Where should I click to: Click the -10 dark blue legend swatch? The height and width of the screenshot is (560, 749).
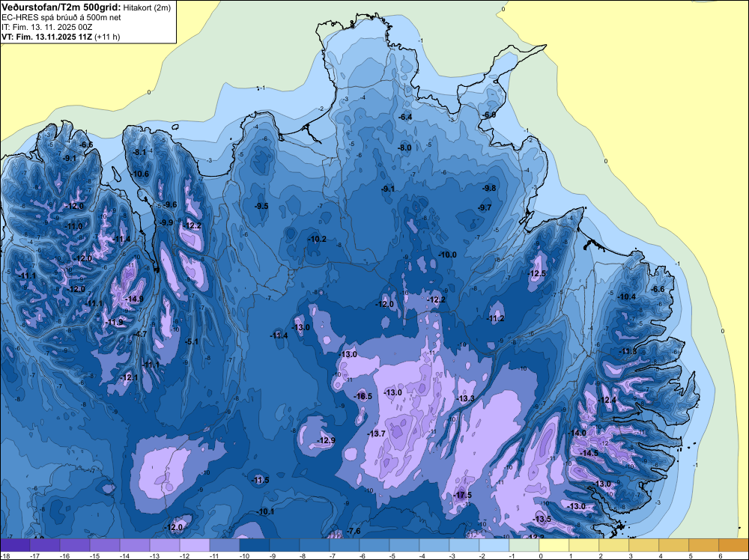click(254, 545)
